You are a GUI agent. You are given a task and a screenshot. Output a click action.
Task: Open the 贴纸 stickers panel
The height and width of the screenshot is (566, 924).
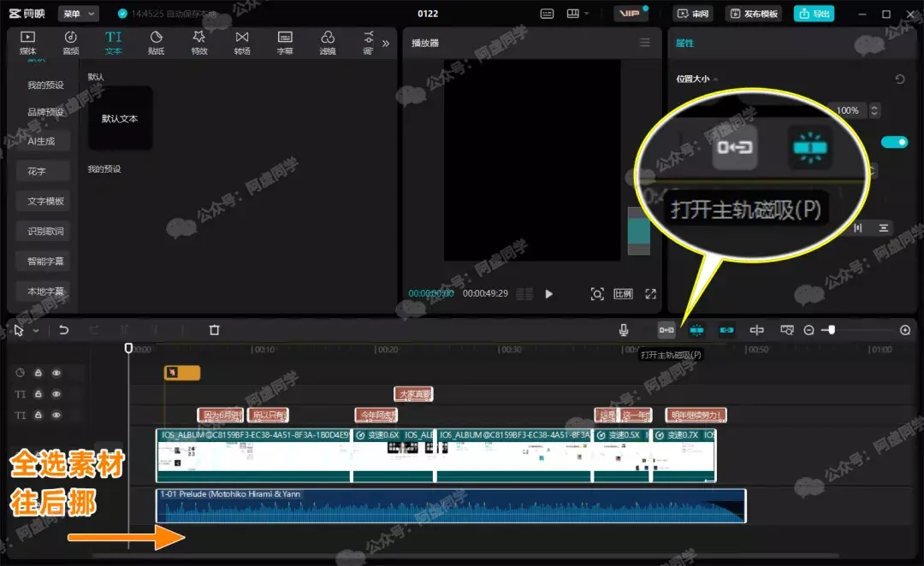point(157,43)
